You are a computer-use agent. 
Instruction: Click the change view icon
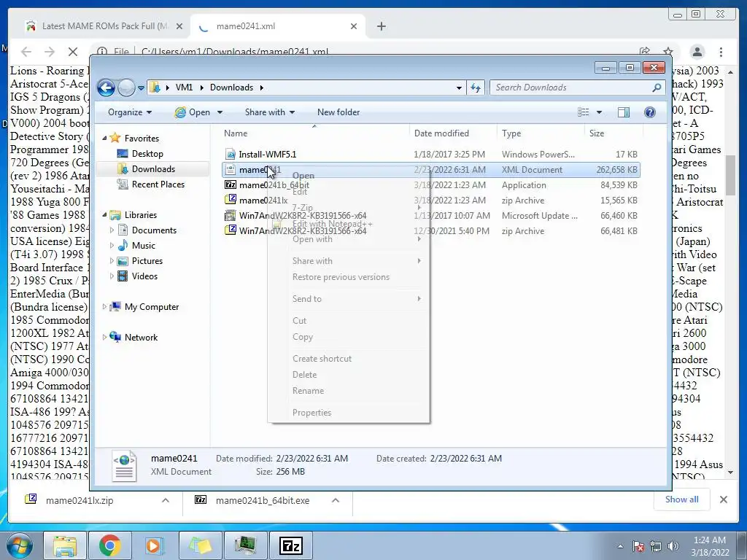tap(583, 112)
